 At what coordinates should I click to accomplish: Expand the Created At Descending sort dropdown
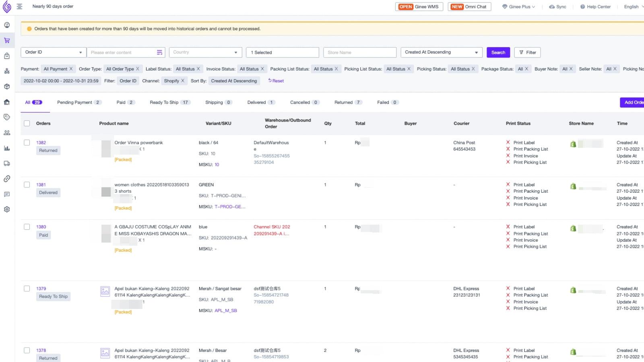pyautogui.click(x=441, y=52)
